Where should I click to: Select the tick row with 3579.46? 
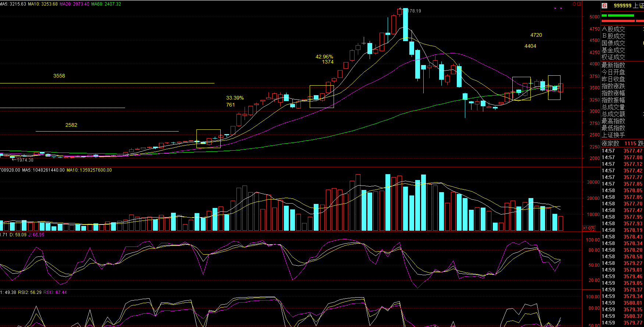coord(623,276)
